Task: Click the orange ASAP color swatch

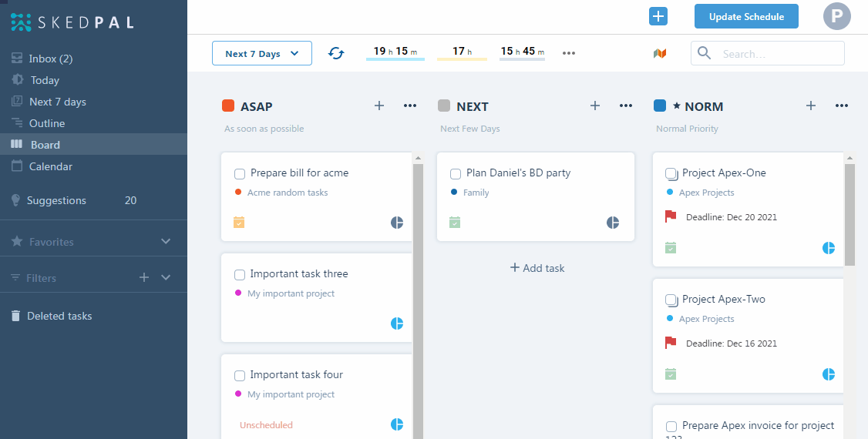Action: point(227,106)
